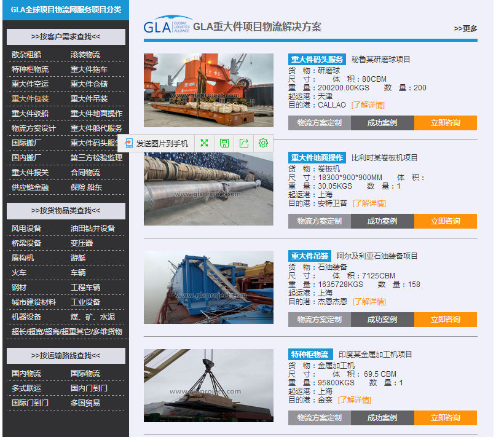The image size is (496, 448).
Task: Open the image settings gear icon
Action: (x=262, y=143)
